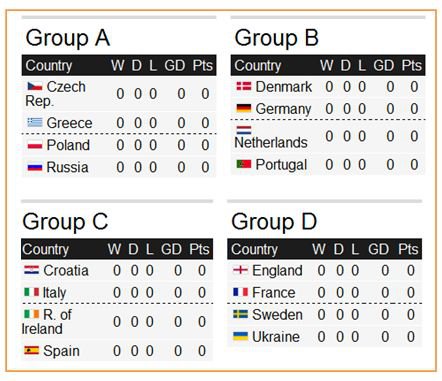Screen dimensions: 442x381
Task: Select the Group D heading
Action: (274, 222)
